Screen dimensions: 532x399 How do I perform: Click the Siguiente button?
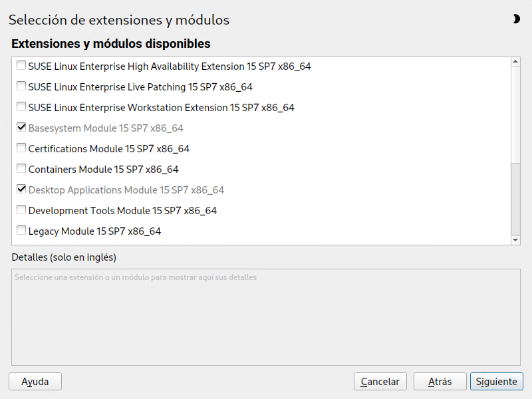tap(496, 381)
